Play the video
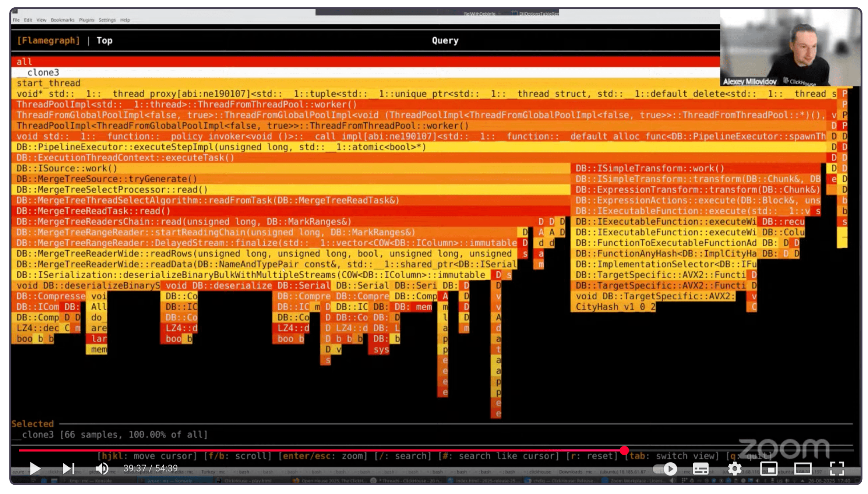 [x=35, y=469]
